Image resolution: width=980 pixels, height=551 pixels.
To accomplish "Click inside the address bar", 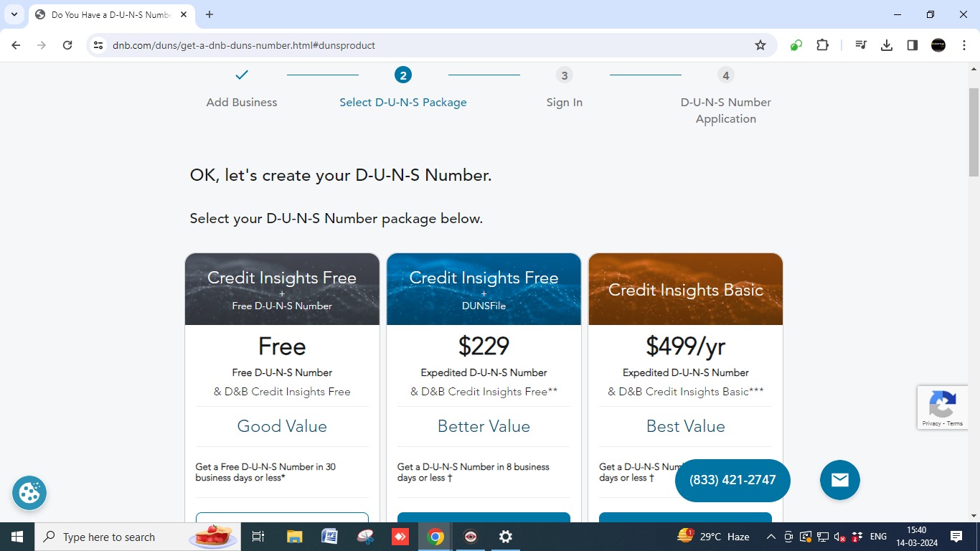I will 287,44.
